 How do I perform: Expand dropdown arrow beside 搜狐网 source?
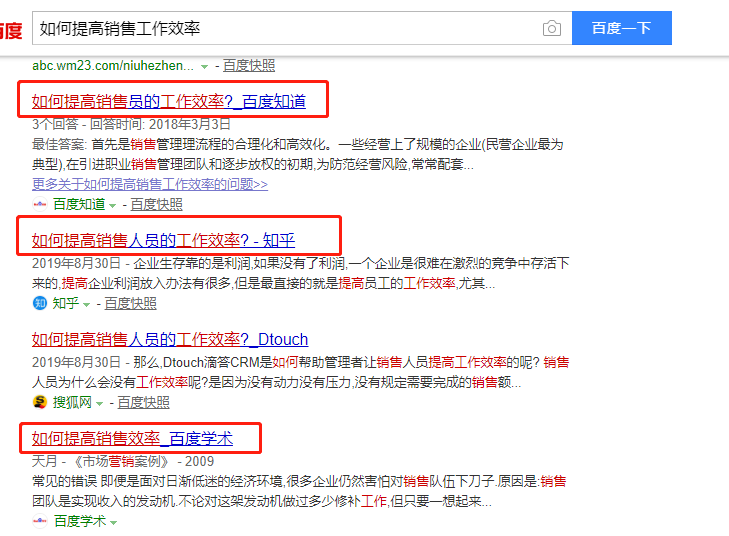99,404
